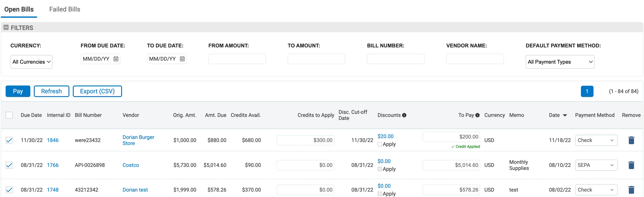Viewport: 644px width, 197px height.
Task: Focus the Bill Number filter field
Action: (396, 59)
